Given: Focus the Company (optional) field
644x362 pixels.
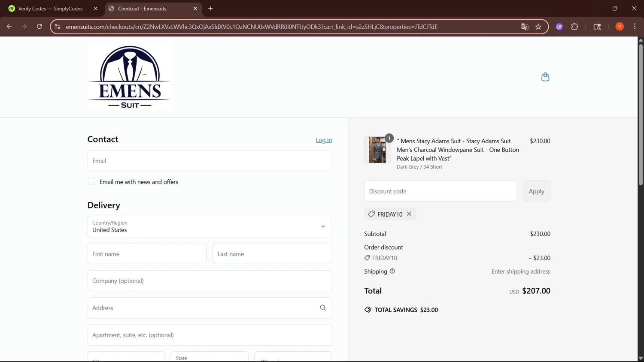Looking at the screenshot, I should 210,281.
